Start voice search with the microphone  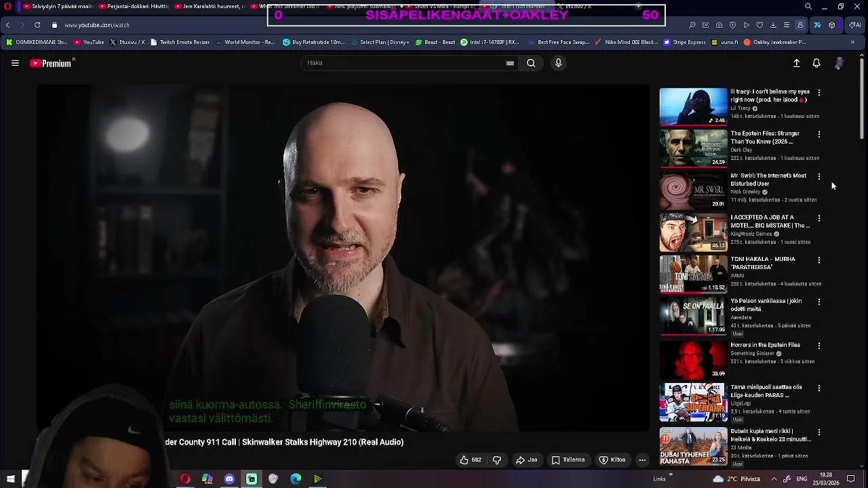pyautogui.click(x=558, y=63)
